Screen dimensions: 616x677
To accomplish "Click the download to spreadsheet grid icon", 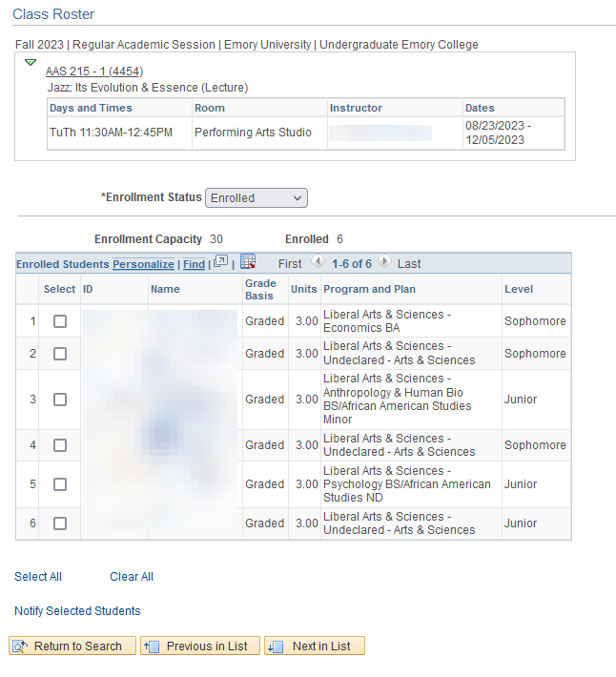I will [248, 262].
